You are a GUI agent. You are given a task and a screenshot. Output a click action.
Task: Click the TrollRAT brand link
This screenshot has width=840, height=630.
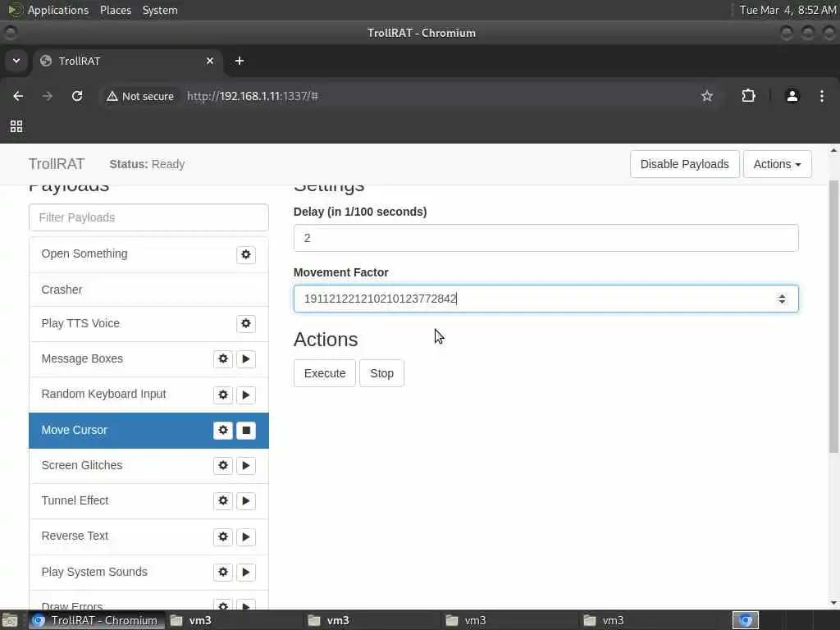pos(57,164)
